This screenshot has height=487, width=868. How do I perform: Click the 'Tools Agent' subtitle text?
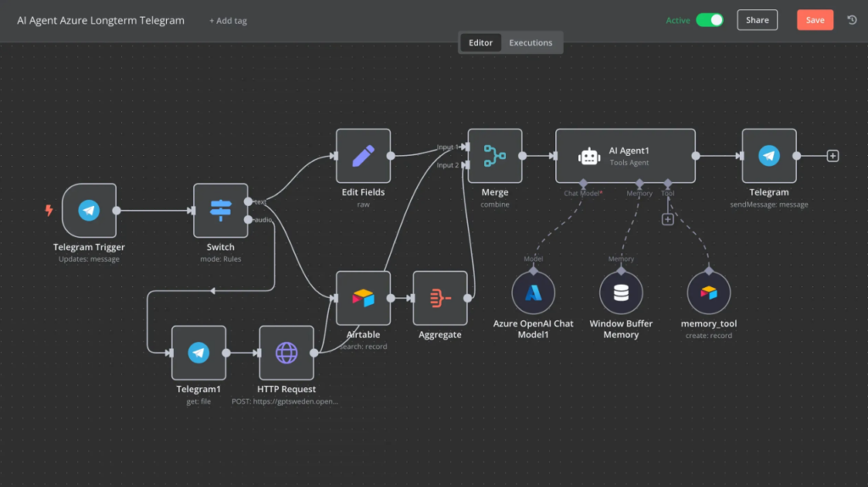tap(629, 163)
